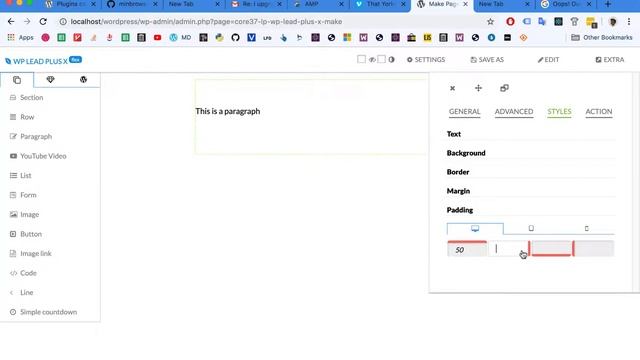Collapse the Padding style section
The width and height of the screenshot is (640, 360).
(x=460, y=210)
